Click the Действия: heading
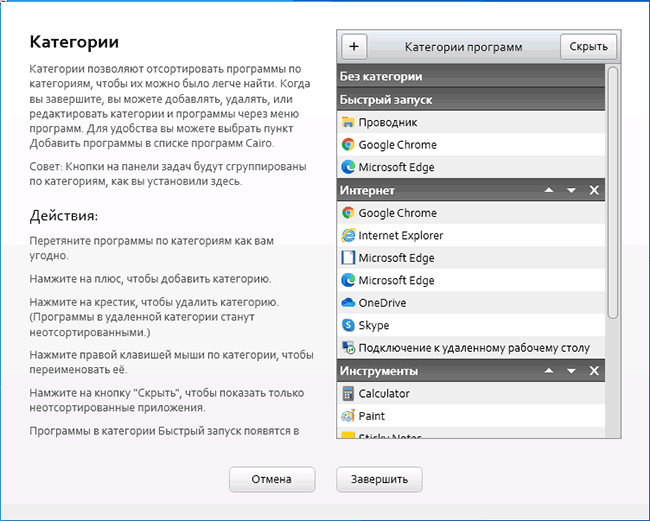Screen dimensions: 650x521 tap(64, 216)
